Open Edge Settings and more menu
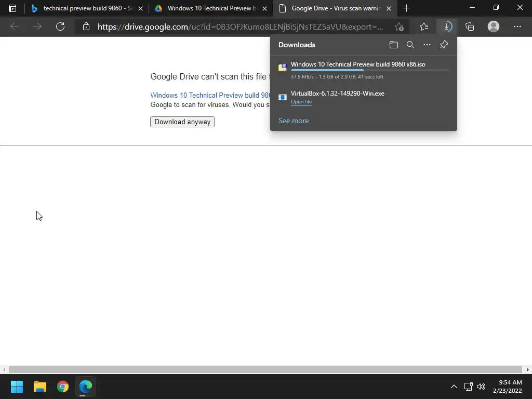 point(517,26)
